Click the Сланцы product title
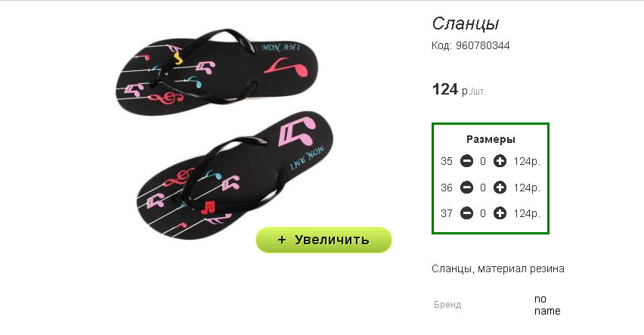 tap(466, 23)
